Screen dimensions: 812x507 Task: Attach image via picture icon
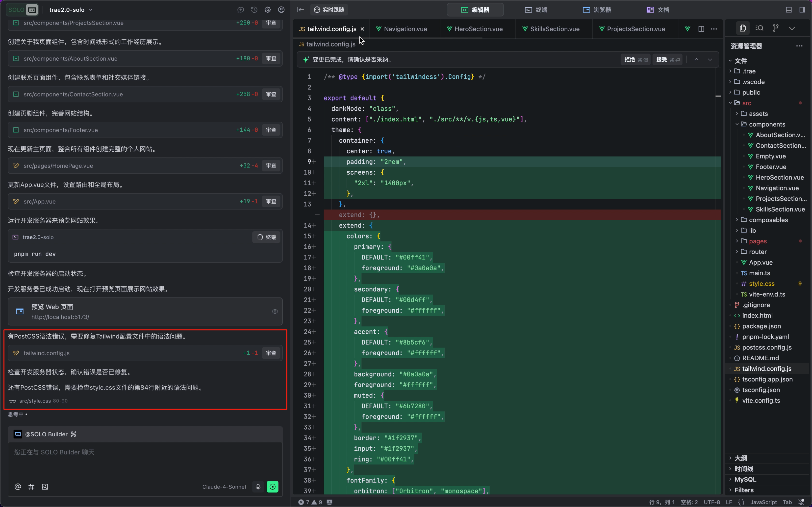(45, 486)
